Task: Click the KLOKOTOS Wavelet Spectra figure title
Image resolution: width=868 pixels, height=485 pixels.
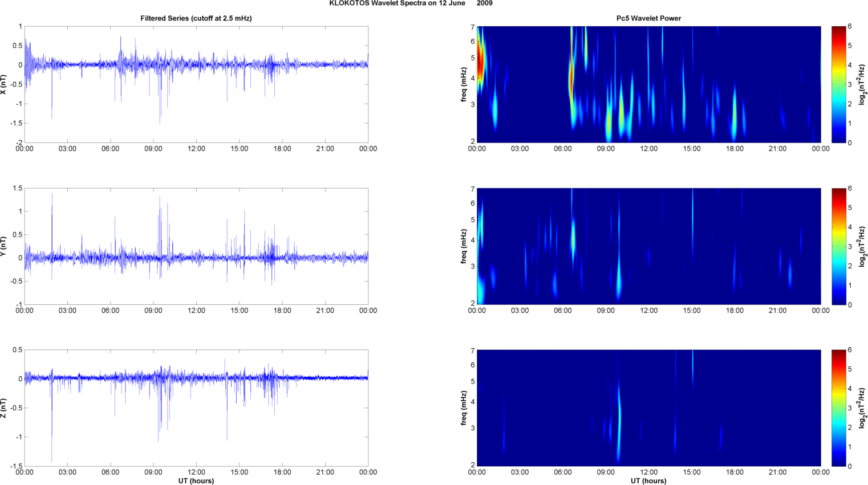Action: tap(411, 3)
